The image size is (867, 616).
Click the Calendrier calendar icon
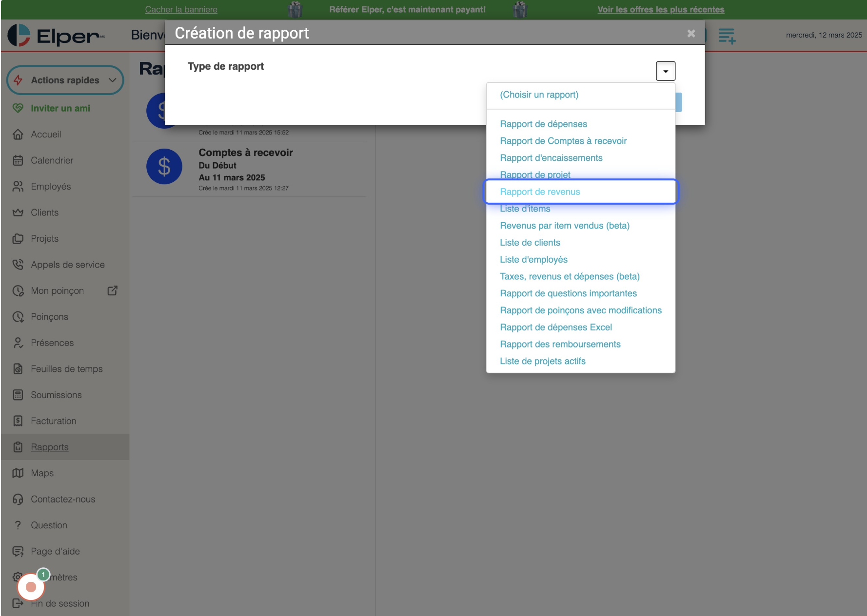click(18, 160)
